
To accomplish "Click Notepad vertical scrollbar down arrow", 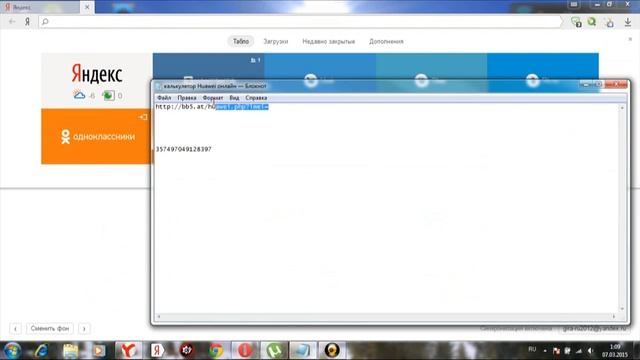I will tap(622, 309).
